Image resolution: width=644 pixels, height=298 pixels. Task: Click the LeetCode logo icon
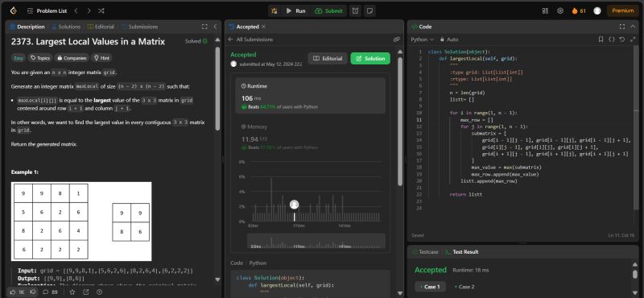[13, 10]
